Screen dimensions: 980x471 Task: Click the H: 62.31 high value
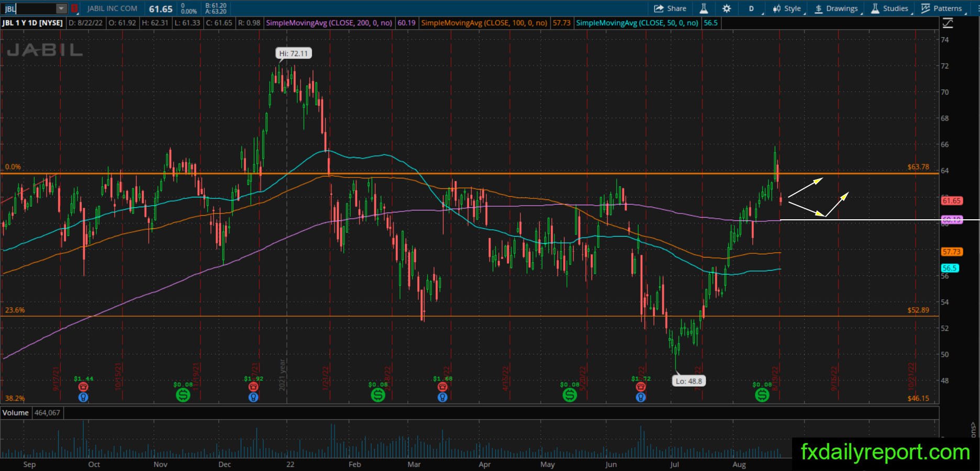click(x=155, y=23)
